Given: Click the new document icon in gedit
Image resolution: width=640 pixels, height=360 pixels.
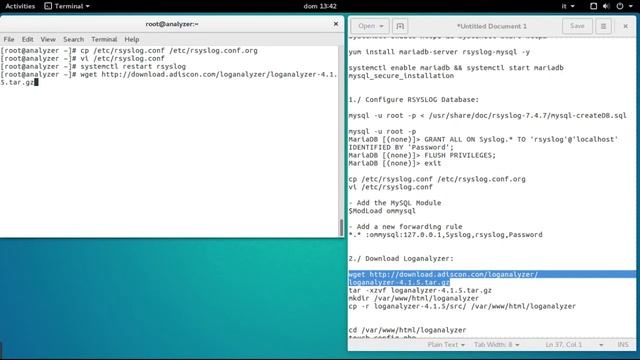Looking at the screenshot, I should tap(400, 26).
